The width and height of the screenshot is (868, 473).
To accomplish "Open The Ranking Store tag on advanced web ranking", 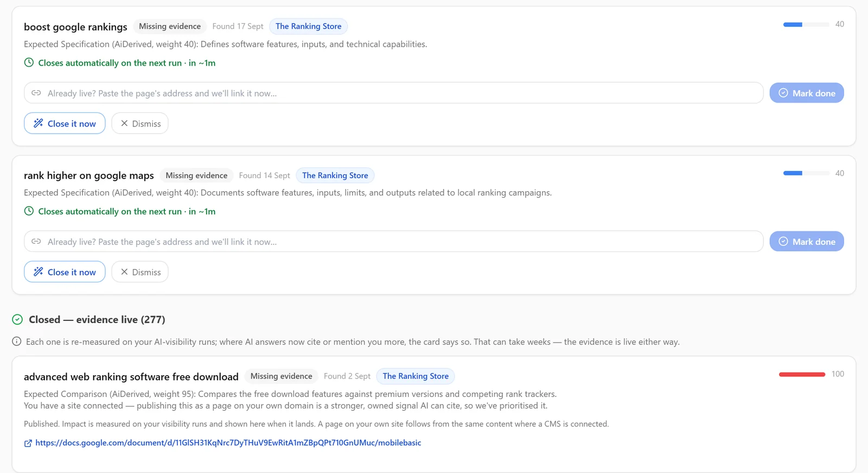I will [416, 376].
